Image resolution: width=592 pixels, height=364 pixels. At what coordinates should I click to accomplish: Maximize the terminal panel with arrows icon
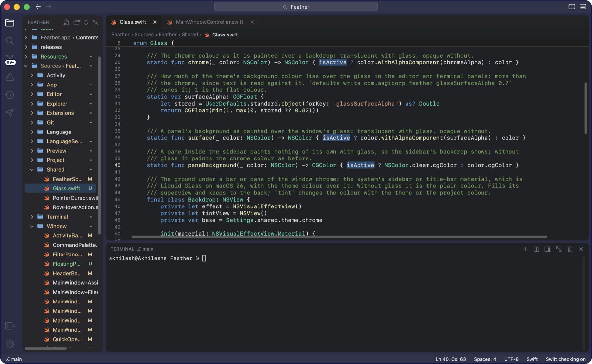click(x=559, y=249)
